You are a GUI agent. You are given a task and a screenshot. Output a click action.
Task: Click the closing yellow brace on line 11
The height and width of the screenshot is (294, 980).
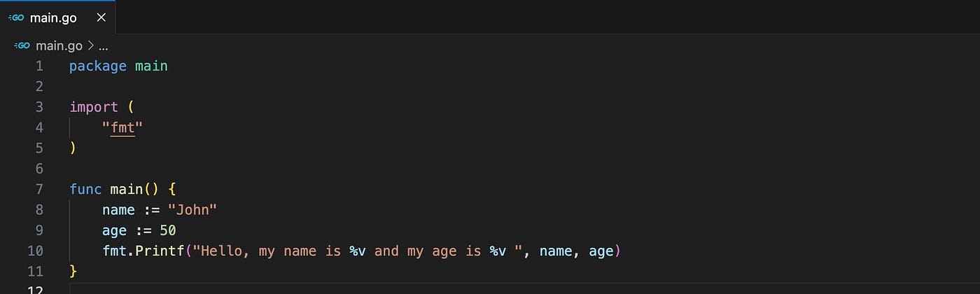click(73, 271)
